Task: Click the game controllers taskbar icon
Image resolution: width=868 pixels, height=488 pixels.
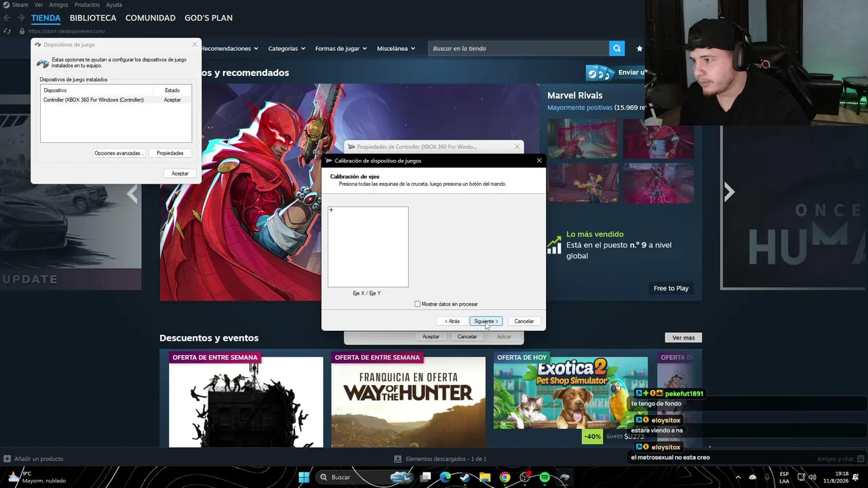Action: (x=564, y=477)
